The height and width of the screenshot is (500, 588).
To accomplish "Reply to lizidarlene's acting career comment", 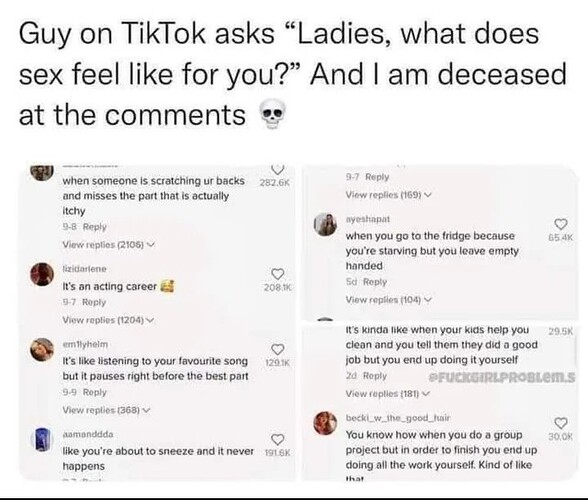I will (94, 302).
